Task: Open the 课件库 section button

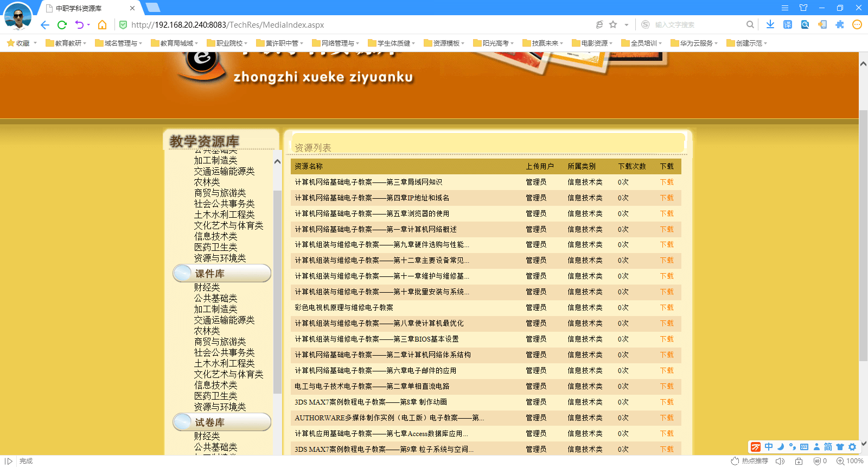Action: click(222, 274)
